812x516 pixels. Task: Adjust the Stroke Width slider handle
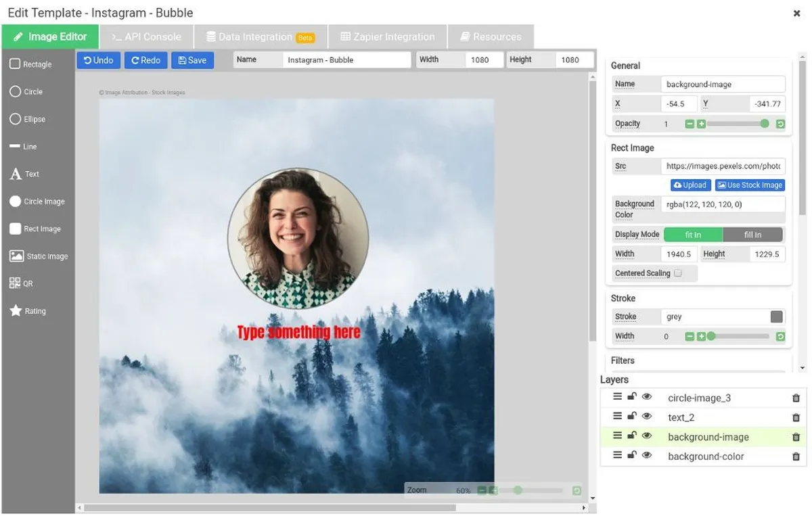click(711, 336)
